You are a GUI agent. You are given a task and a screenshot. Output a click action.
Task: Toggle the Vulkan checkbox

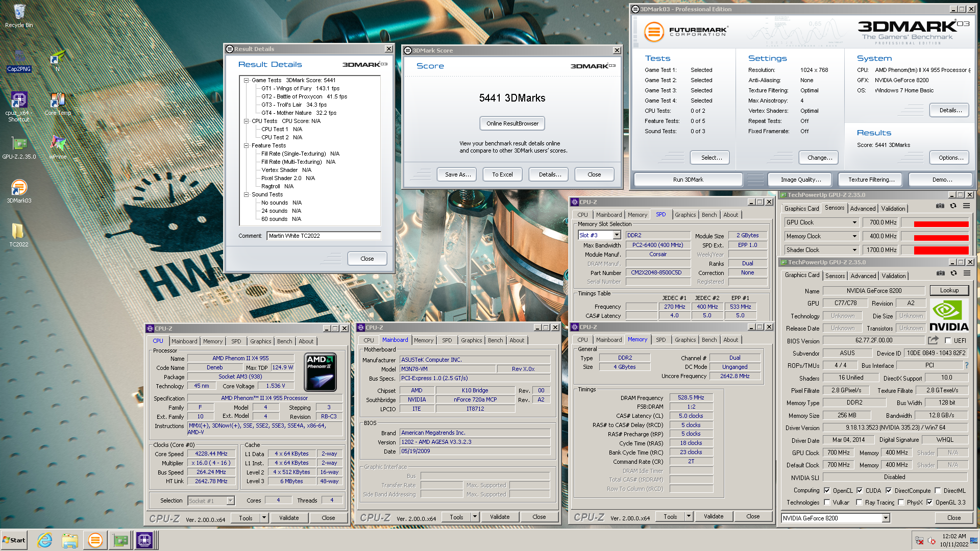(827, 502)
